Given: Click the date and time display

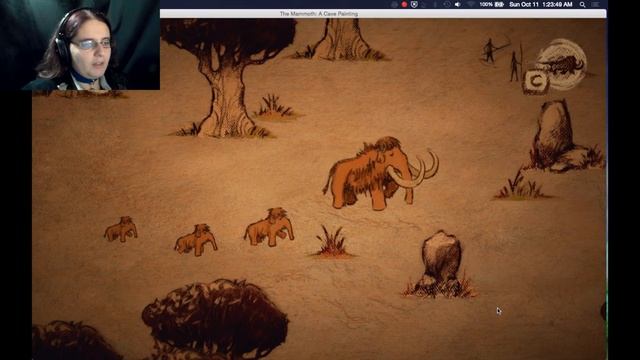Looking at the screenshot, I should click(x=540, y=4).
